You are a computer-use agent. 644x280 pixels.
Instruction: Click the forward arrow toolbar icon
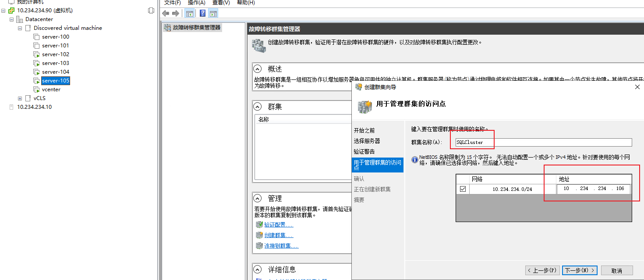tap(175, 13)
